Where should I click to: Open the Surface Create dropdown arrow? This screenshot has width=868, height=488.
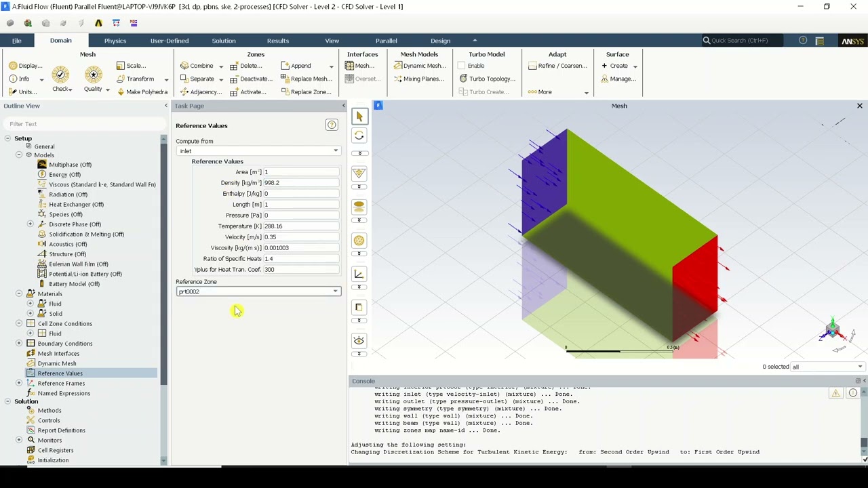(x=635, y=66)
